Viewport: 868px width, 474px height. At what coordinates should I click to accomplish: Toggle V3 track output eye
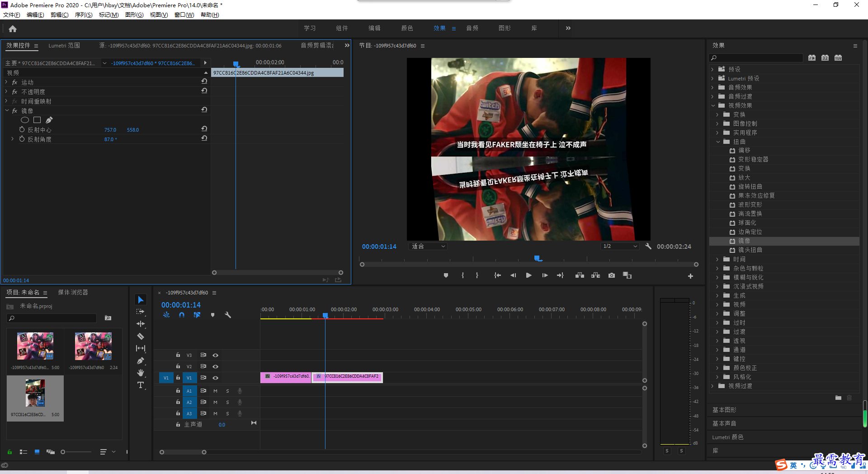point(215,355)
